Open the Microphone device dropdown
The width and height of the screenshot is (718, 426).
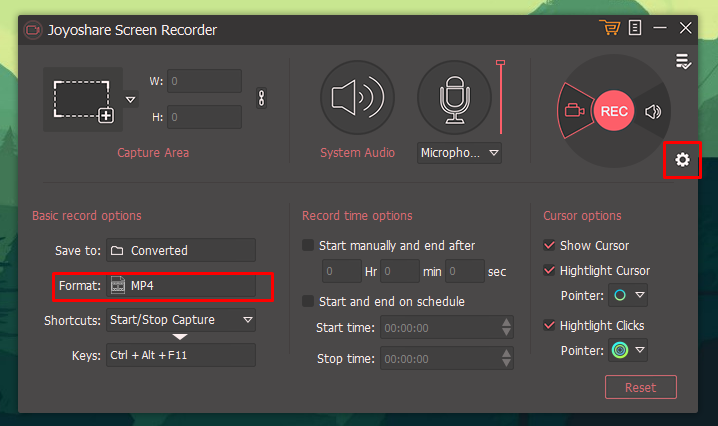[459, 153]
